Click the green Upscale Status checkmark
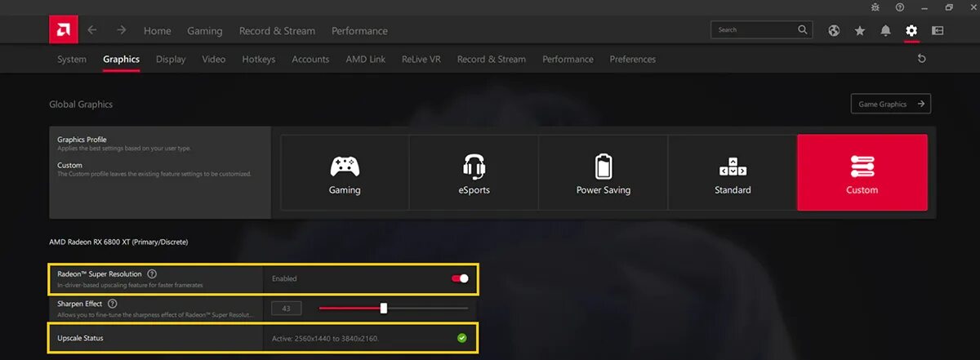This screenshot has width=980, height=360. click(x=462, y=338)
